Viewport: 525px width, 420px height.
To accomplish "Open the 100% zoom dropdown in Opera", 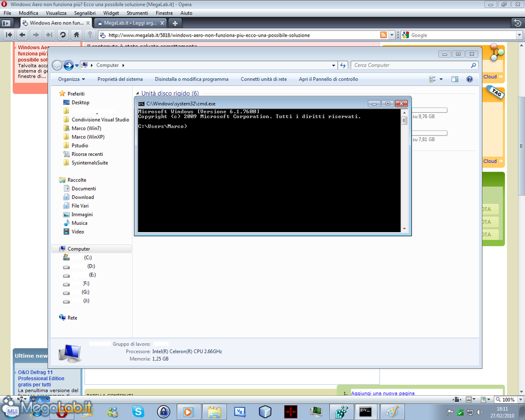I will click(x=520, y=400).
